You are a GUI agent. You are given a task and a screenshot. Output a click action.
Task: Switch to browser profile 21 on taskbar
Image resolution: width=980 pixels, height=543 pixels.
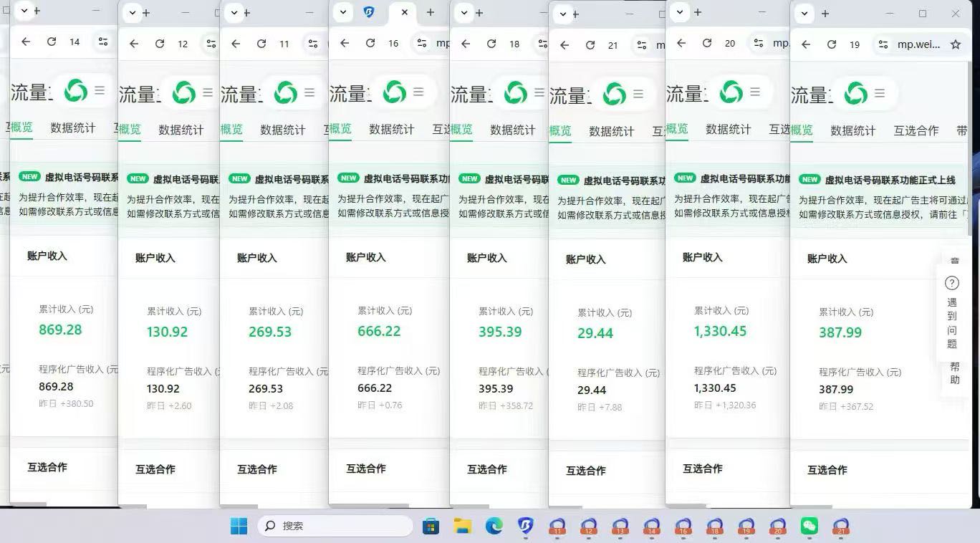pyautogui.click(x=841, y=526)
